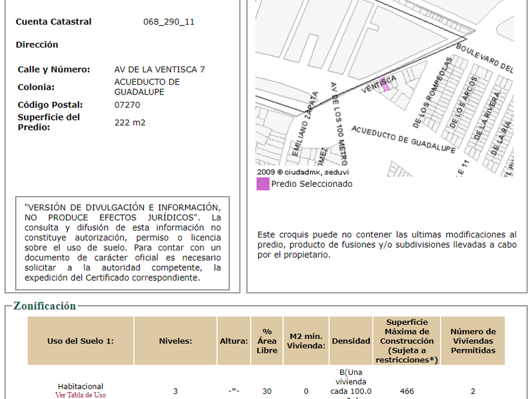
Task: Click the EMILIANO ZAPATA street label on map
Action: [305, 124]
